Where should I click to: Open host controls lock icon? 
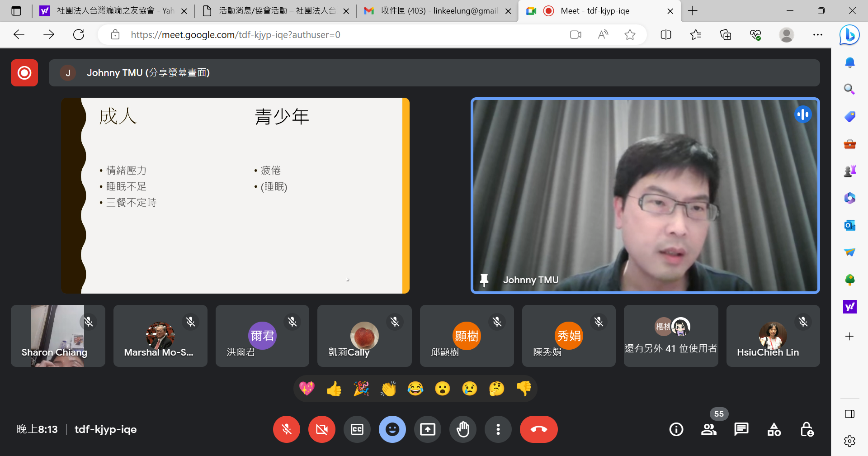(x=807, y=429)
